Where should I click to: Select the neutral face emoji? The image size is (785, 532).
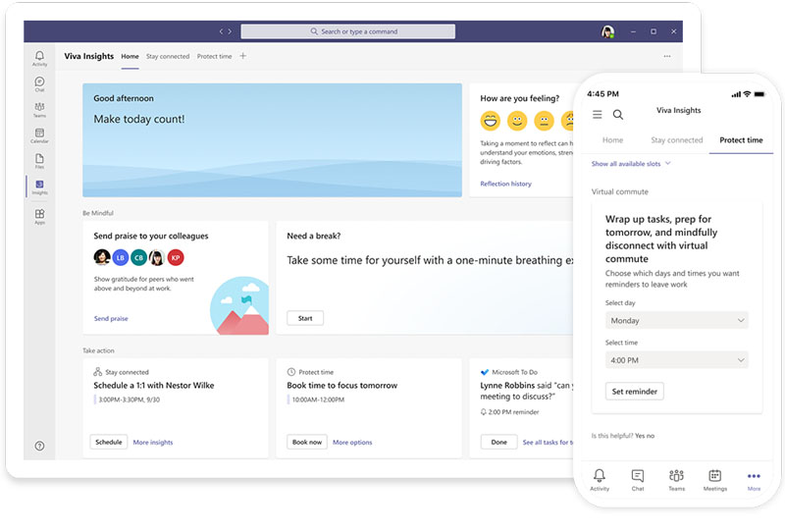pos(544,121)
